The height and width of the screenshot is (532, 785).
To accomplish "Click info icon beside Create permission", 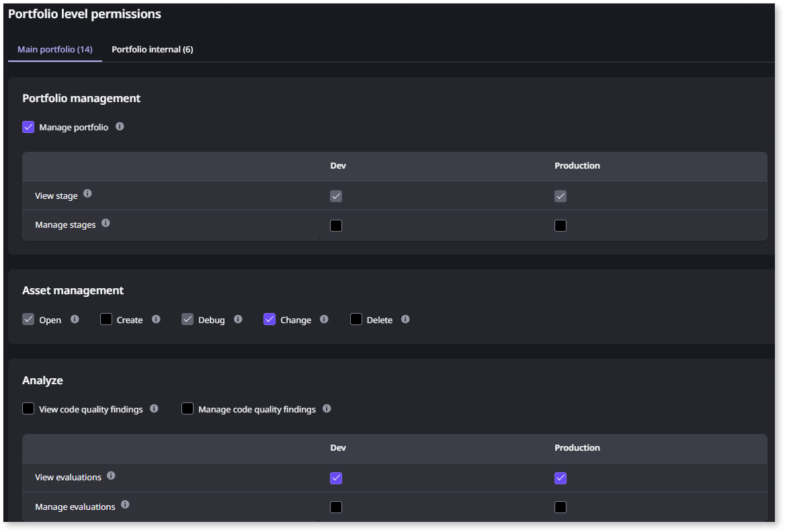I will click(156, 319).
